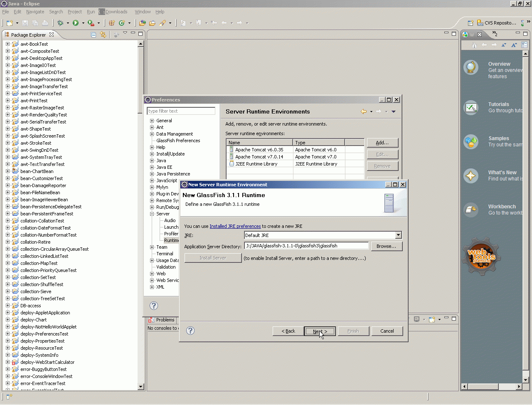Expand the General node in Preferences
The width and height of the screenshot is (532, 405).
152,121
